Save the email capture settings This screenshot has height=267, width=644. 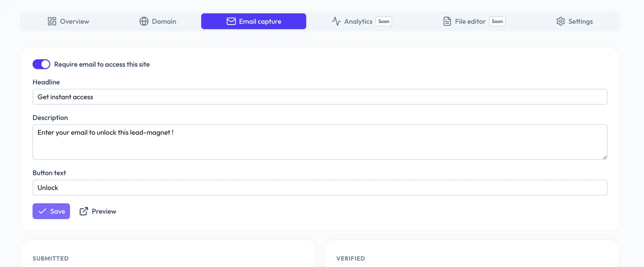tap(51, 211)
